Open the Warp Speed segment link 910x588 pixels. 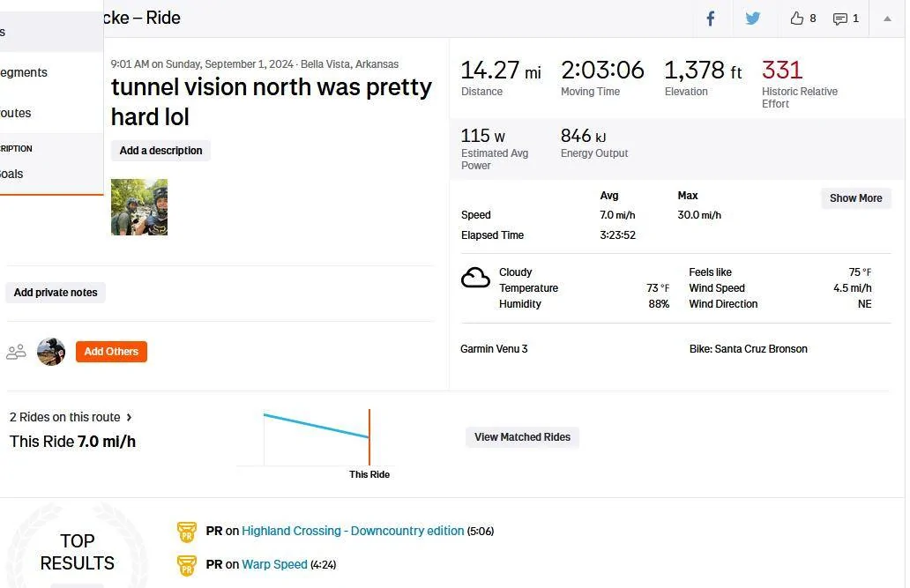[274, 565]
